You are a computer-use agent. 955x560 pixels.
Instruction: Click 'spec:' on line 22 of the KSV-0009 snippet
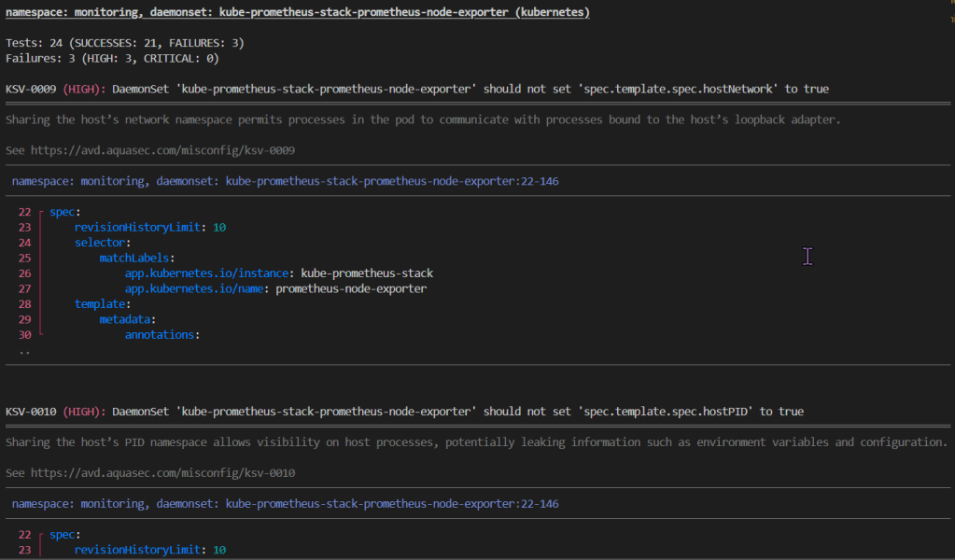tap(65, 212)
